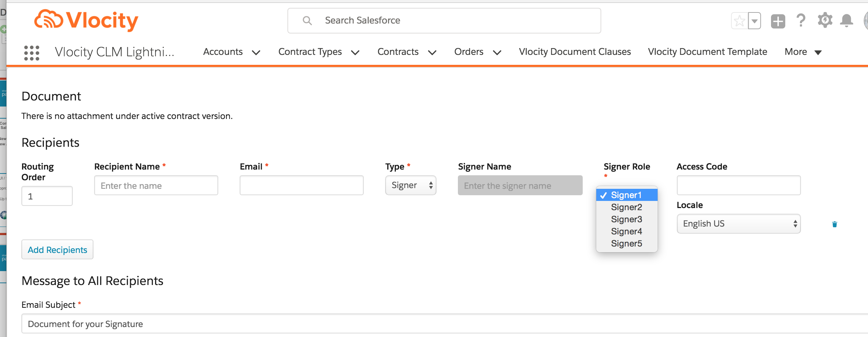
Task: Click the Email Subject field
Action: pos(445,323)
